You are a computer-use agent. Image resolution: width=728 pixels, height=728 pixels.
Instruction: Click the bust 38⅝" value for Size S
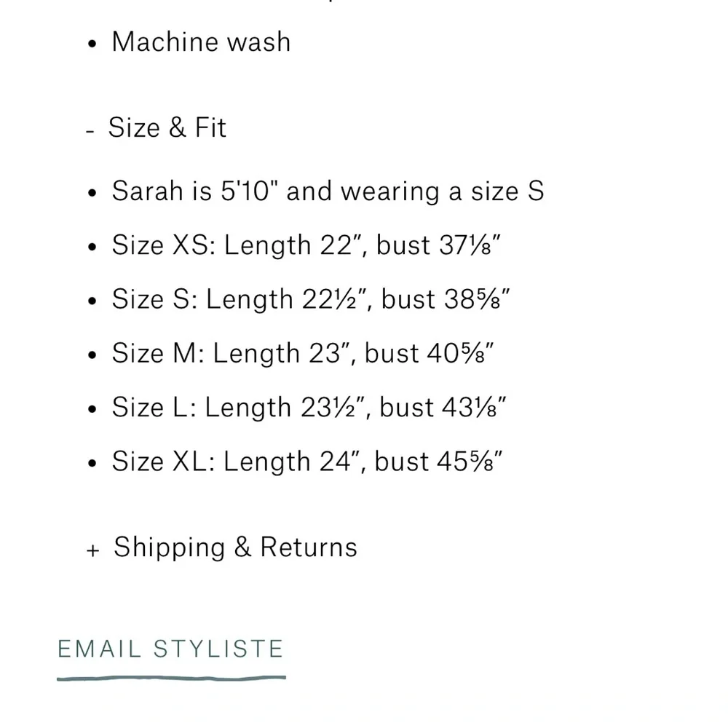(x=445, y=299)
